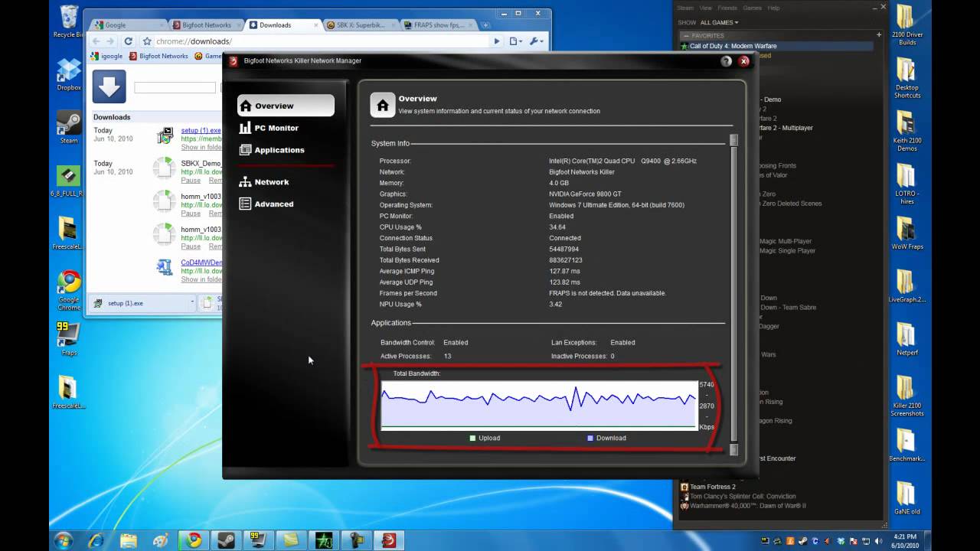This screenshot has width=980, height=551.
Task: Click the chrome://downloads/ address bar
Action: 322,41
